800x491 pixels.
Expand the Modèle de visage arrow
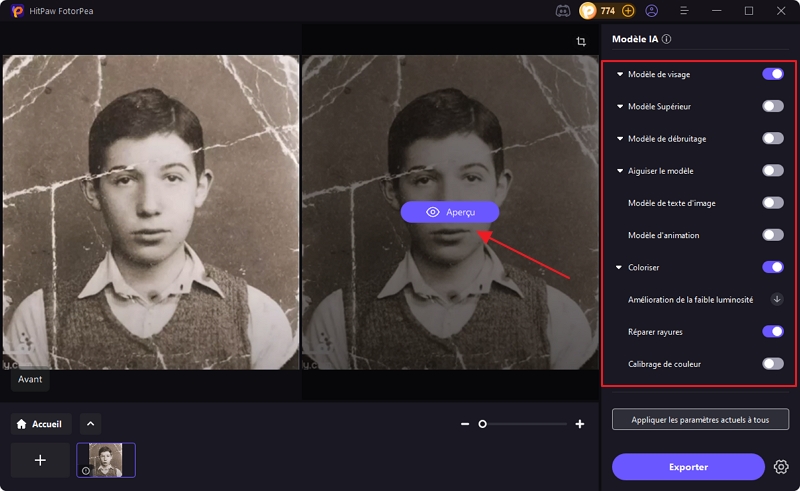tap(619, 75)
